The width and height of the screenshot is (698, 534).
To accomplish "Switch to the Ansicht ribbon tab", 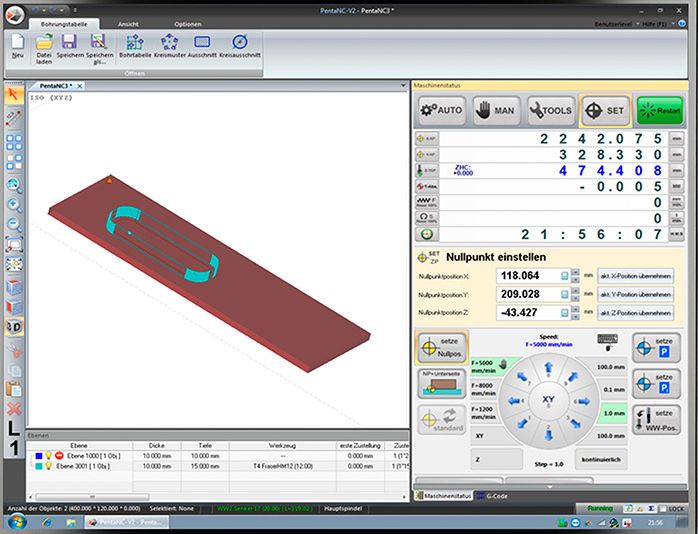I will click(x=128, y=22).
